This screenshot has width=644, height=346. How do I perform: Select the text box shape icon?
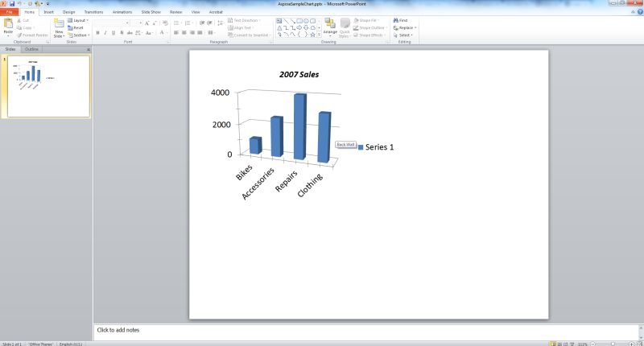pos(279,21)
